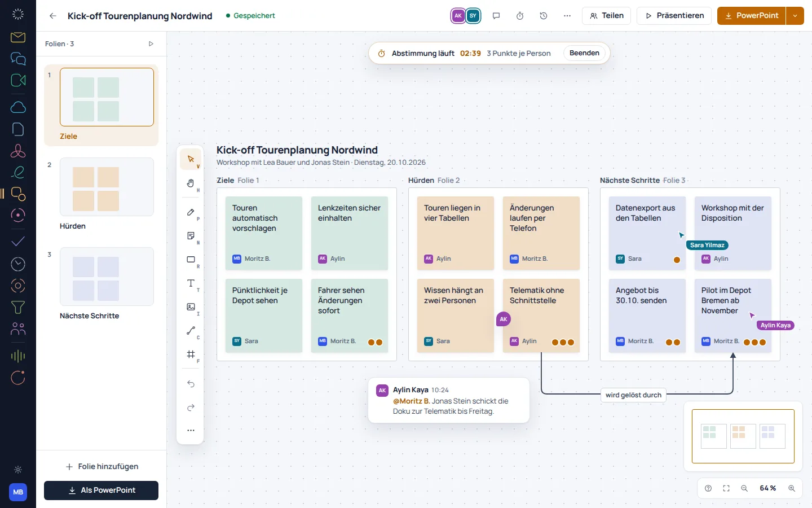Open the contacts people icon in the sidebar
Screen dimensions: 812x508
[x=18, y=329]
